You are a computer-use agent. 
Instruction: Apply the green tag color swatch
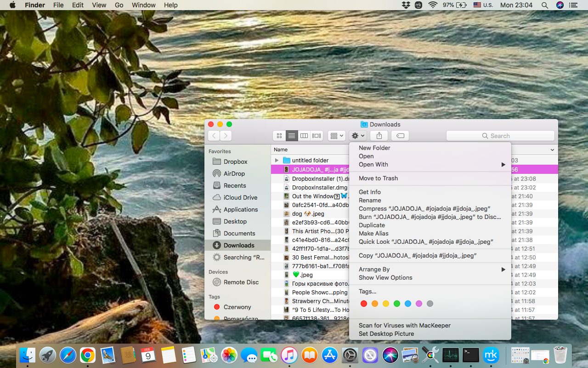click(x=397, y=304)
